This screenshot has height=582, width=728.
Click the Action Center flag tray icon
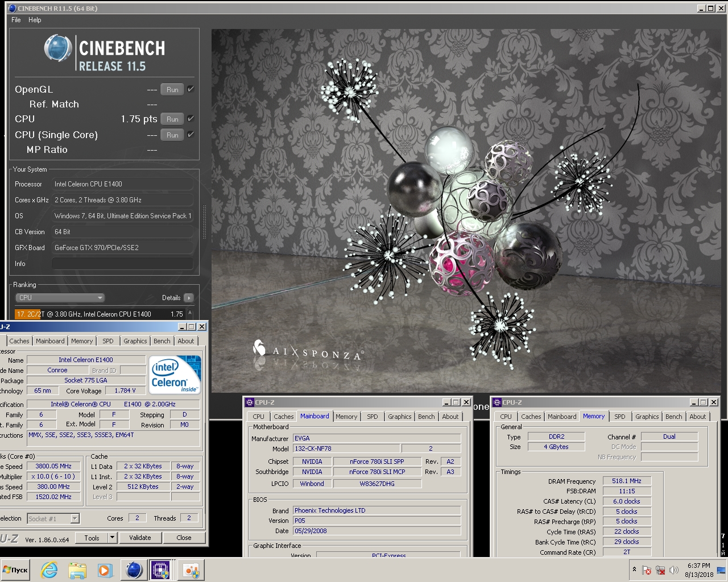647,570
